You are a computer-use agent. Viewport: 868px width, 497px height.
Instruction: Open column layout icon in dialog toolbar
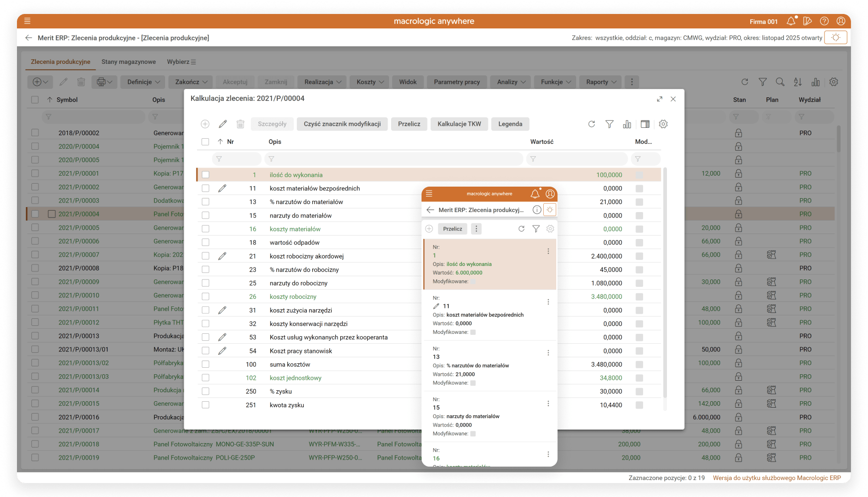(x=645, y=124)
